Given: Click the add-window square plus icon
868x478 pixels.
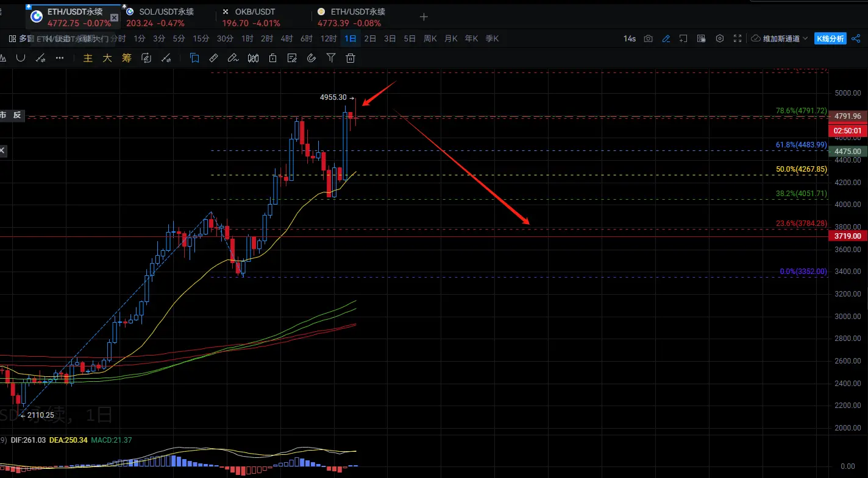Looking at the screenshot, I should pyautogui.click(x=684, y=38).
